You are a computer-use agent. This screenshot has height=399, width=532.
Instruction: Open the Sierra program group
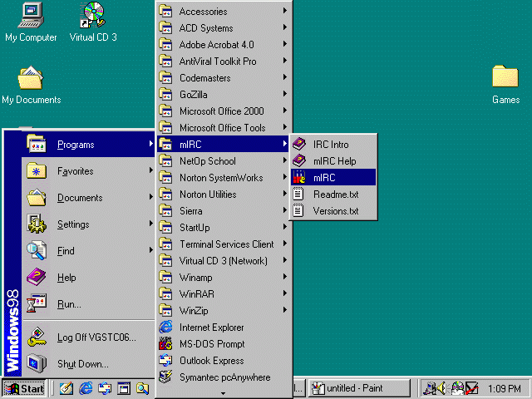tap(224, 210)
